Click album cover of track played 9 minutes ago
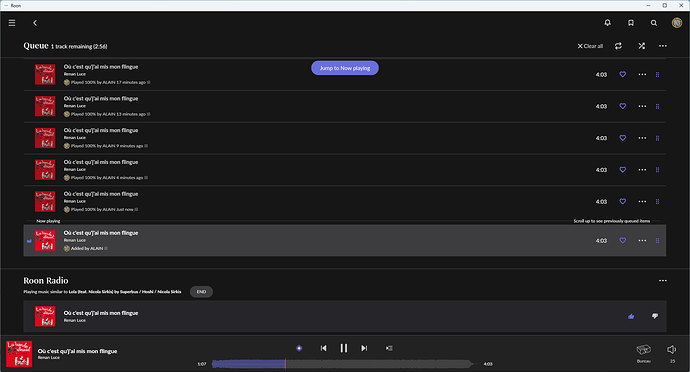This screenshot has width=690, height=372. pos(45,138)
